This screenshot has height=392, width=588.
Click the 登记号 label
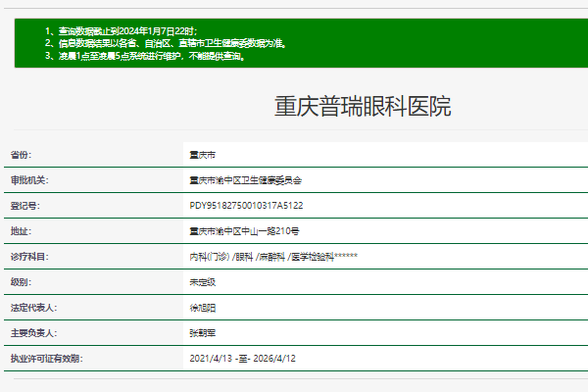(x=25, y=206)
